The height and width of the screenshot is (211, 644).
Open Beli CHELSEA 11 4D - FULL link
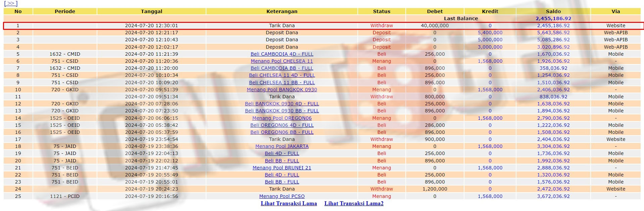pyautogui.click(x=282, y=75)
